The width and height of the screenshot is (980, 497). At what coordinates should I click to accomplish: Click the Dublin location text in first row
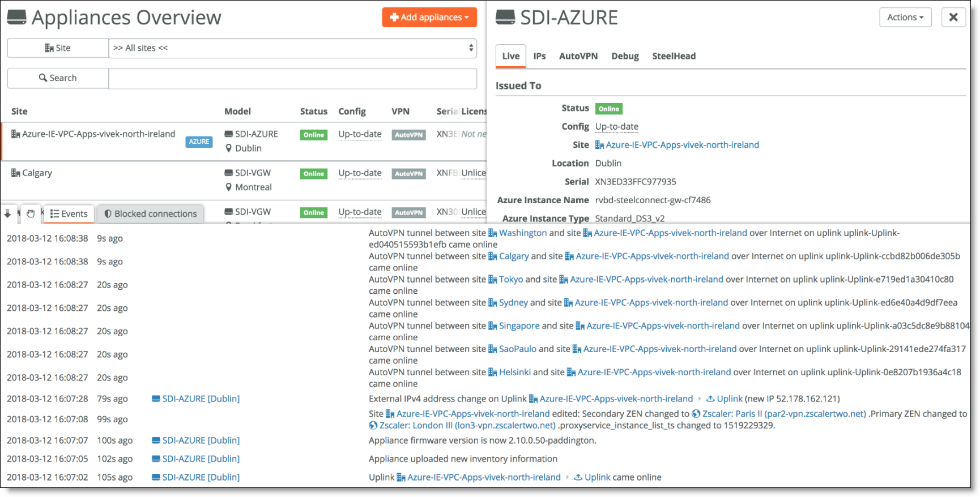point(248,148)
